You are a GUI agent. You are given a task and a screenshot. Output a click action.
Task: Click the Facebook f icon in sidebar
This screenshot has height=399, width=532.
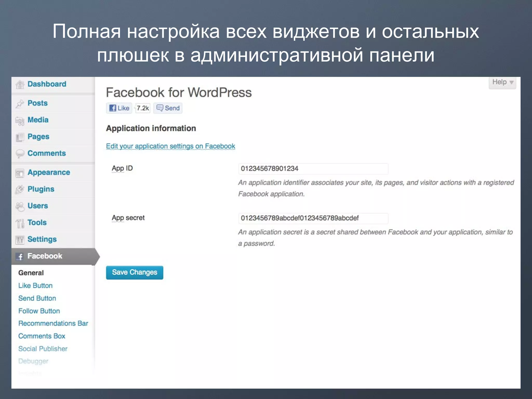click(20, 257)
